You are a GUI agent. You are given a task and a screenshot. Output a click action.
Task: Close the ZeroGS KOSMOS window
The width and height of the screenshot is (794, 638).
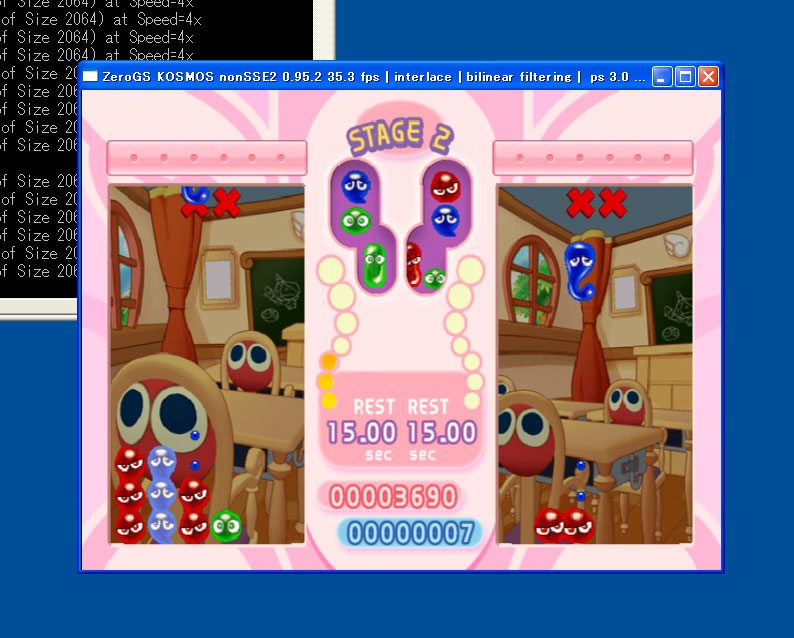tap(708, 77)
